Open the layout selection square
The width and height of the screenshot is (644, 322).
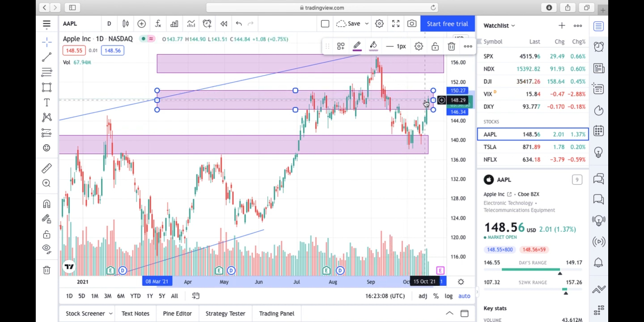coord(325,24)
